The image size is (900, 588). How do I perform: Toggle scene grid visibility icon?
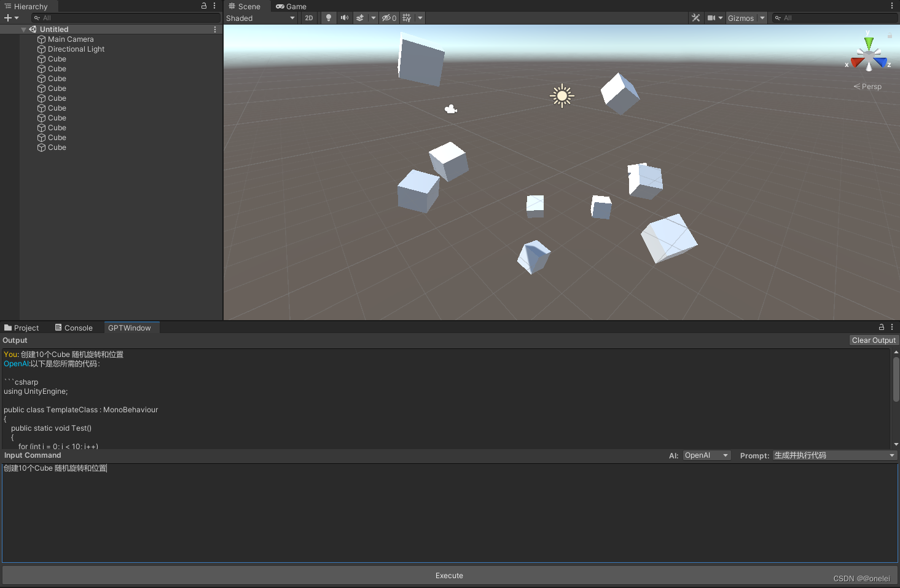tap(407, 18)
